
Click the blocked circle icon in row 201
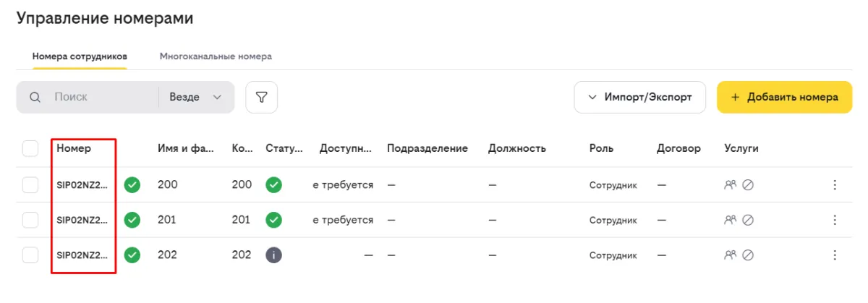(x=749, y=220)
